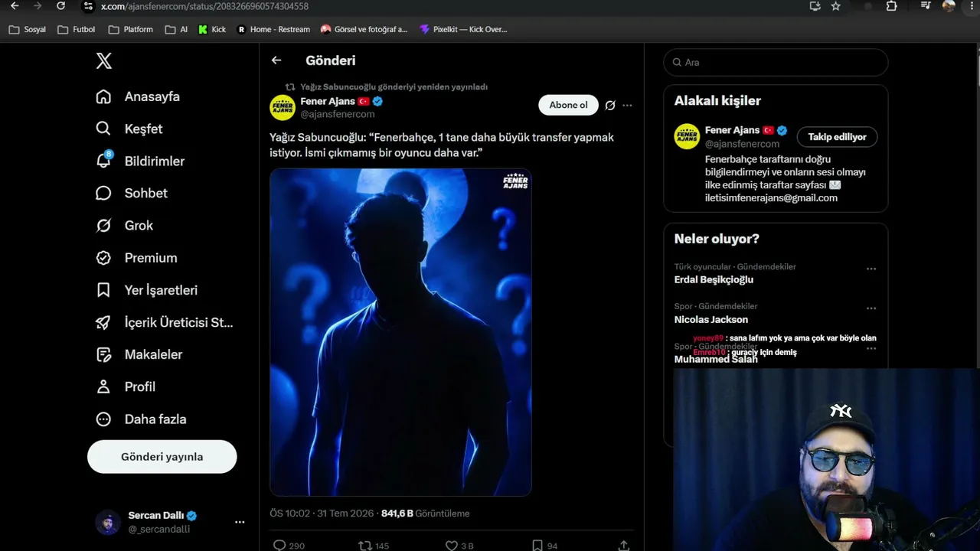Open the Chrome profile avatar
Screen dimensions: 980x551
point(949,6)
